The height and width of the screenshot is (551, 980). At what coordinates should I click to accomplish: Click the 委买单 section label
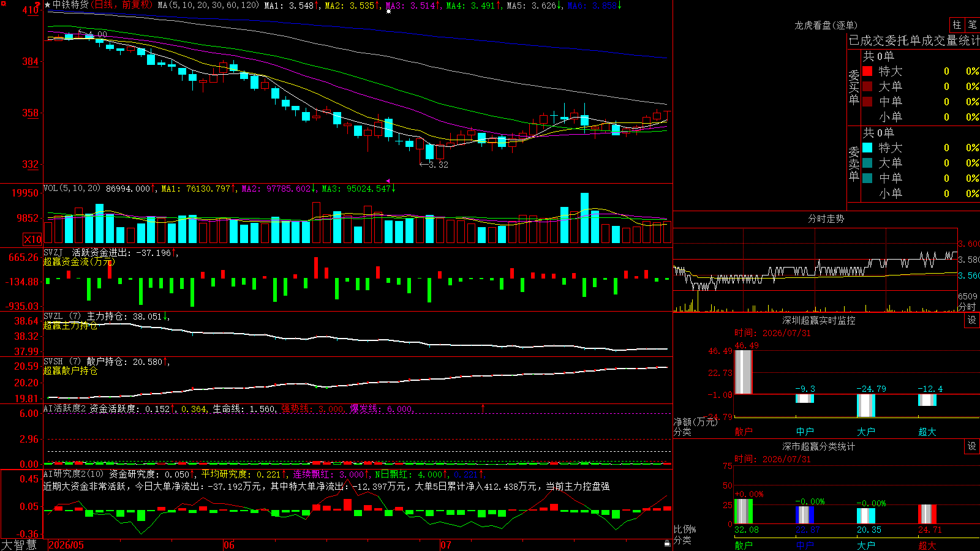(854, 87)
